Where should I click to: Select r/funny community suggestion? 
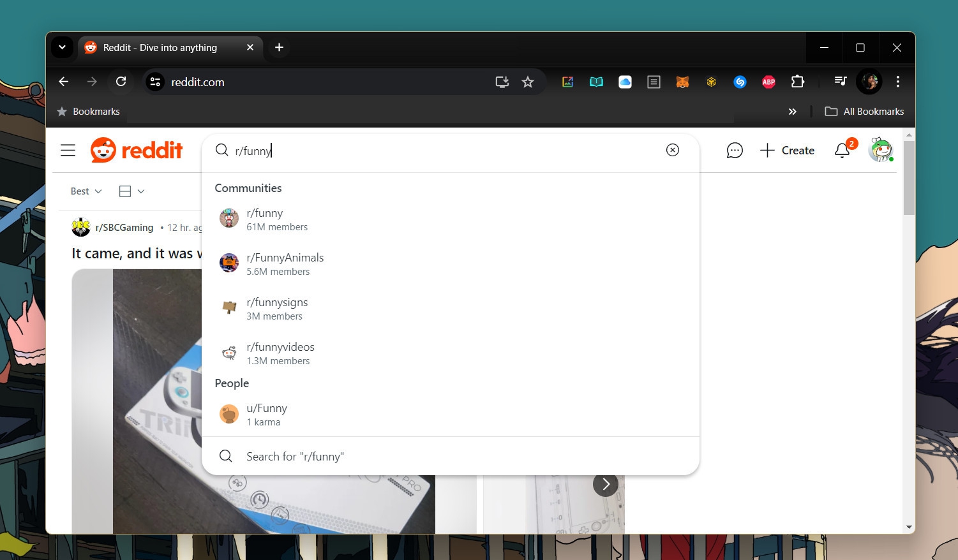tap(451, 219)
